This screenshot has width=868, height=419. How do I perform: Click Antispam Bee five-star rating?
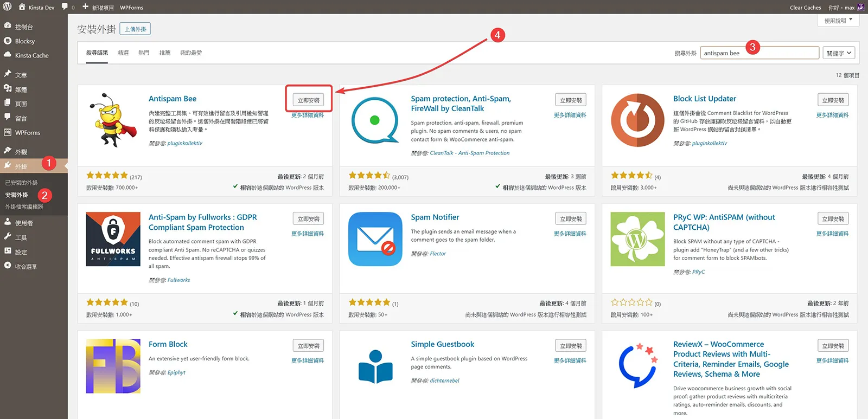(x=107, y=175)
